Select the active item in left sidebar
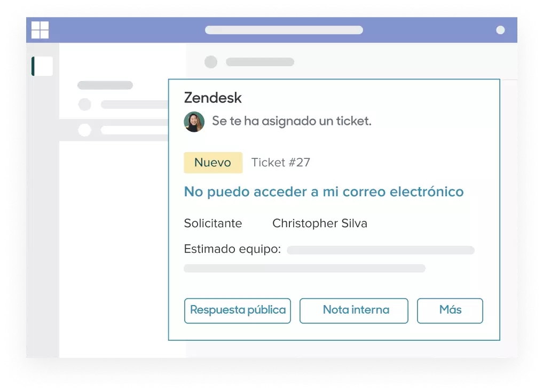Screen dimensions: 543x392 coord(42,66)
